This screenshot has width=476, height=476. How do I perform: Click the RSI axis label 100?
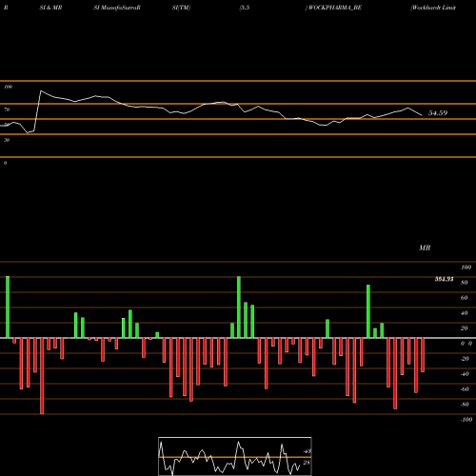9,87
